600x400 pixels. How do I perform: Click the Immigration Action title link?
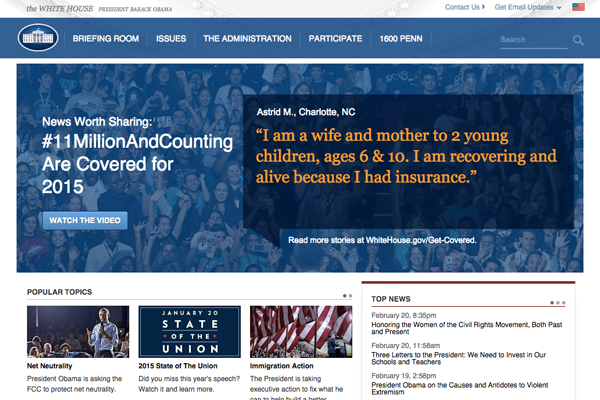point(282,366)
